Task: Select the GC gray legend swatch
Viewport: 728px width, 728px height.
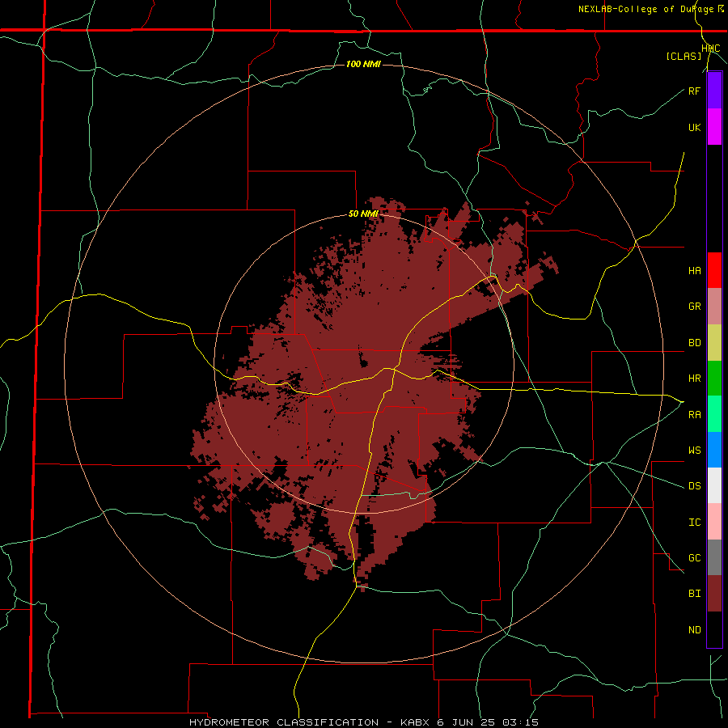Action: tap(714, 557)
